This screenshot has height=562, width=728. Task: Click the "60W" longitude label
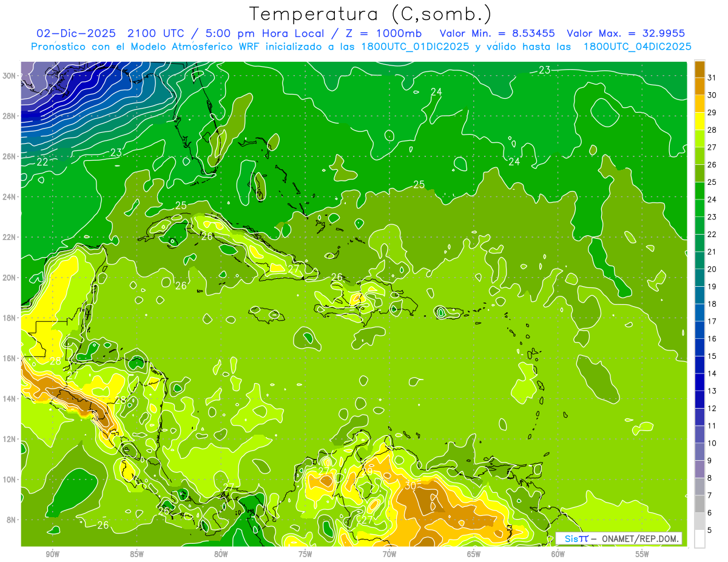[x=558, y=554]
